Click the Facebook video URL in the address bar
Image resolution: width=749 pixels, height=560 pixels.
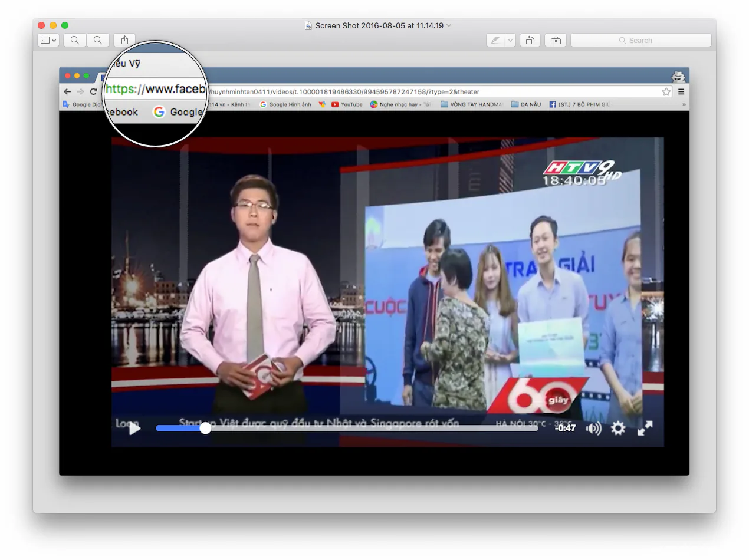[344, 91]
